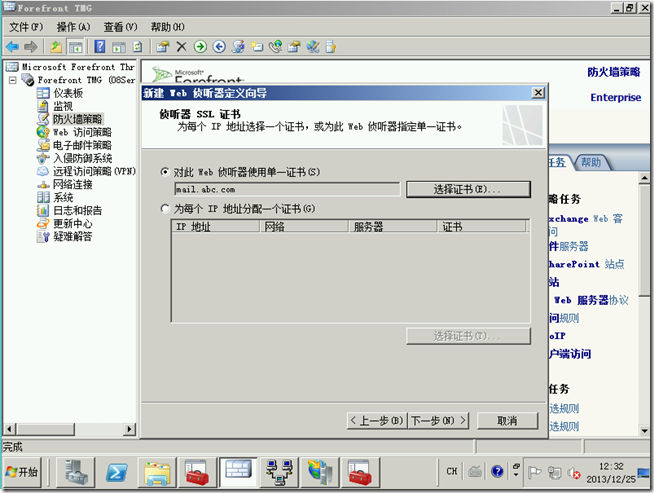Click the blue circled left-arrow icon
The image size is (654, 493).
click(219, 47)
